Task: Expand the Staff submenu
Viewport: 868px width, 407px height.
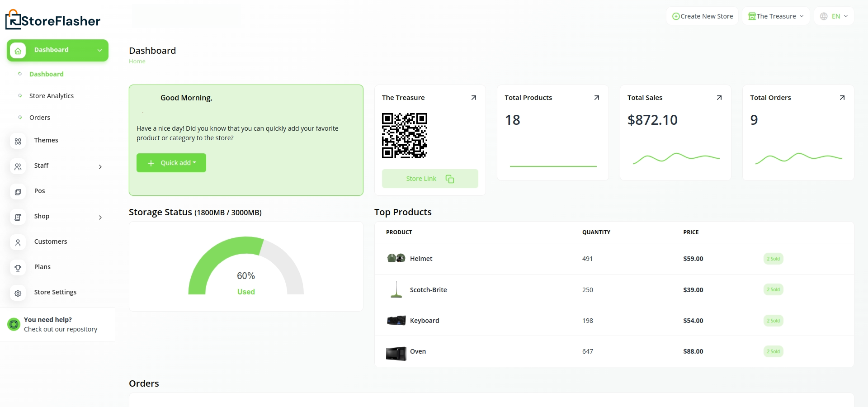Action: click(x=100, y=167)
